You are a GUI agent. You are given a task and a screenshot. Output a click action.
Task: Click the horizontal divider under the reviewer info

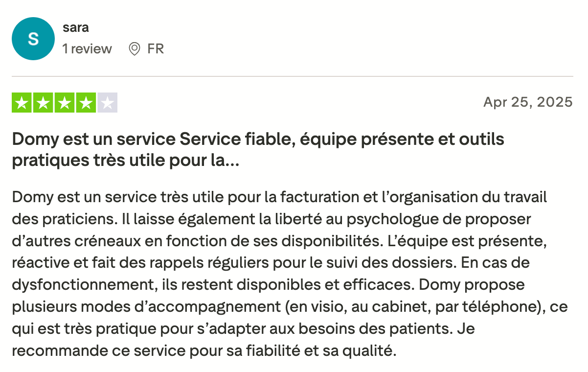point(293,76)
